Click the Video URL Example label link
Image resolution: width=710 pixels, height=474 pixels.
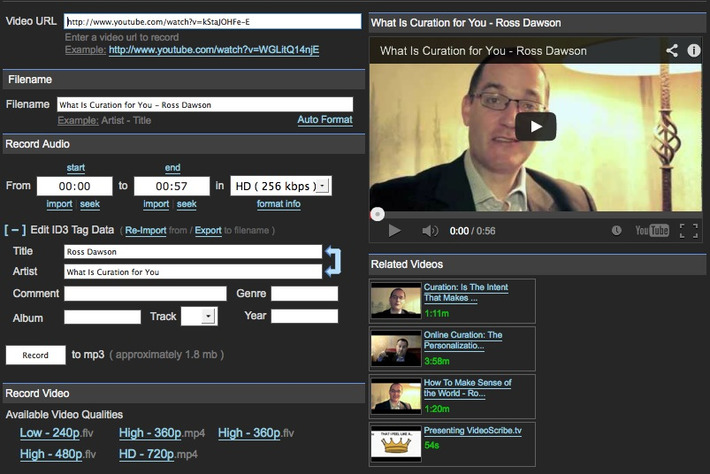(x=85, y=50)
